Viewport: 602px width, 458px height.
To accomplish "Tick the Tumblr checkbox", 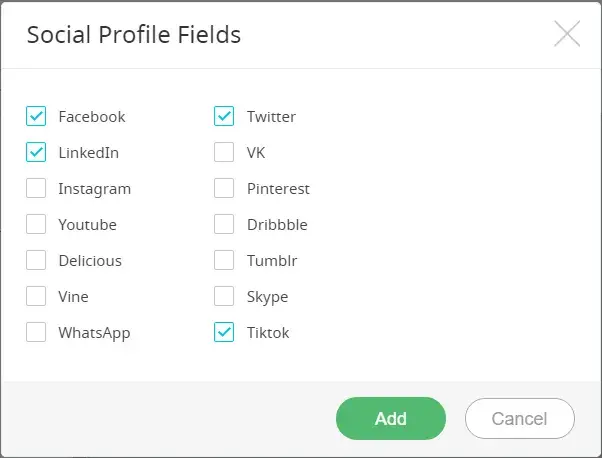I will 224,261.
